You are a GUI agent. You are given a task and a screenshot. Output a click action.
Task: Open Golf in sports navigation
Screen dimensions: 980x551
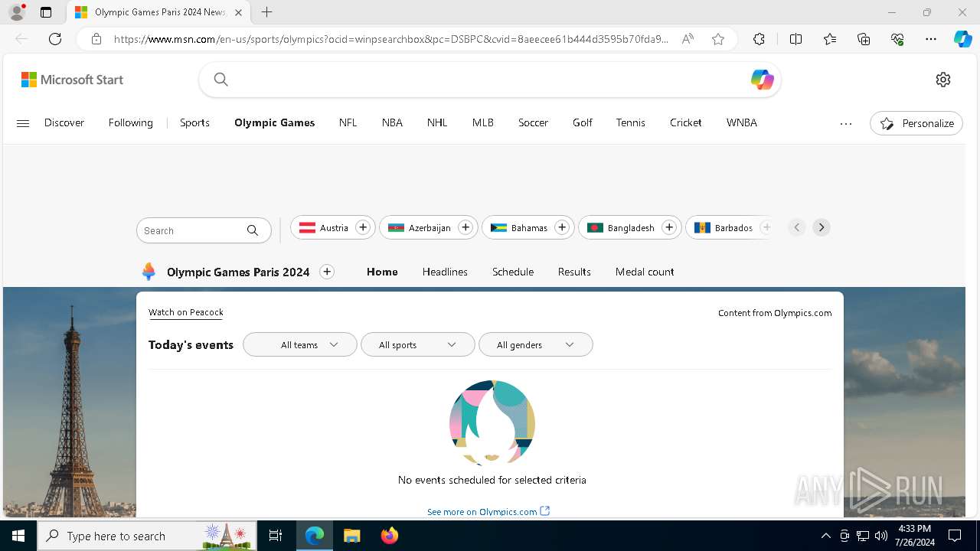(x=583, y=122)
